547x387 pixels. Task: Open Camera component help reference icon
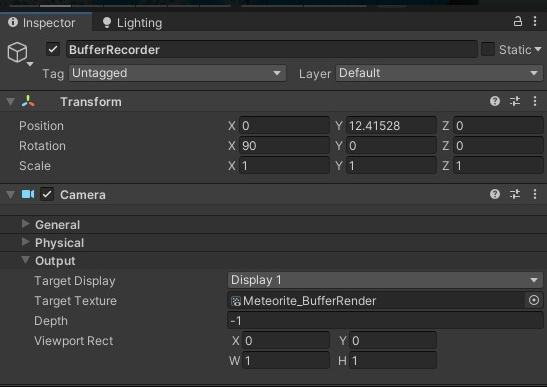tap(495, 194)
